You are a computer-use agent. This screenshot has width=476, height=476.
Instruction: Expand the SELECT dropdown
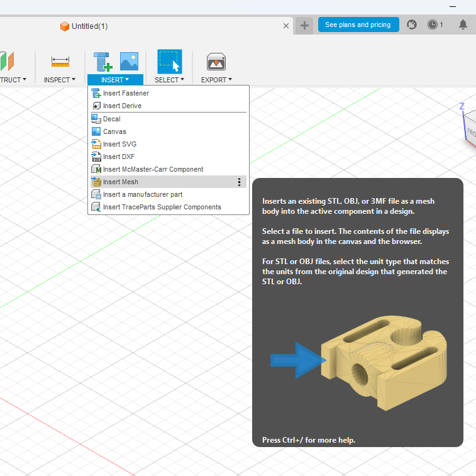point(169,80)
